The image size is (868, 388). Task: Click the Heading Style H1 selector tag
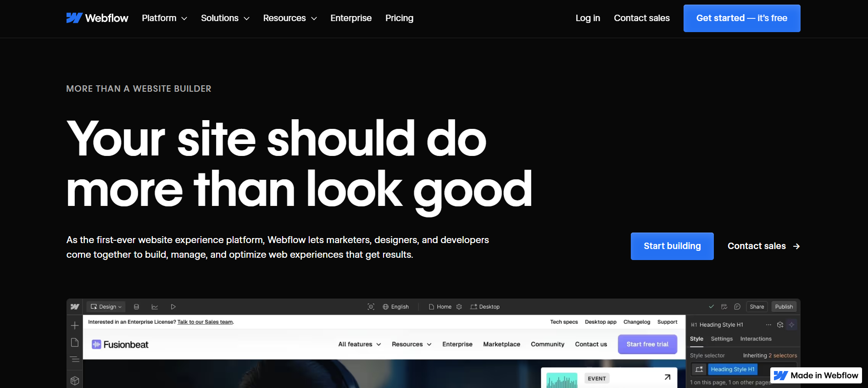click(733, 369)
